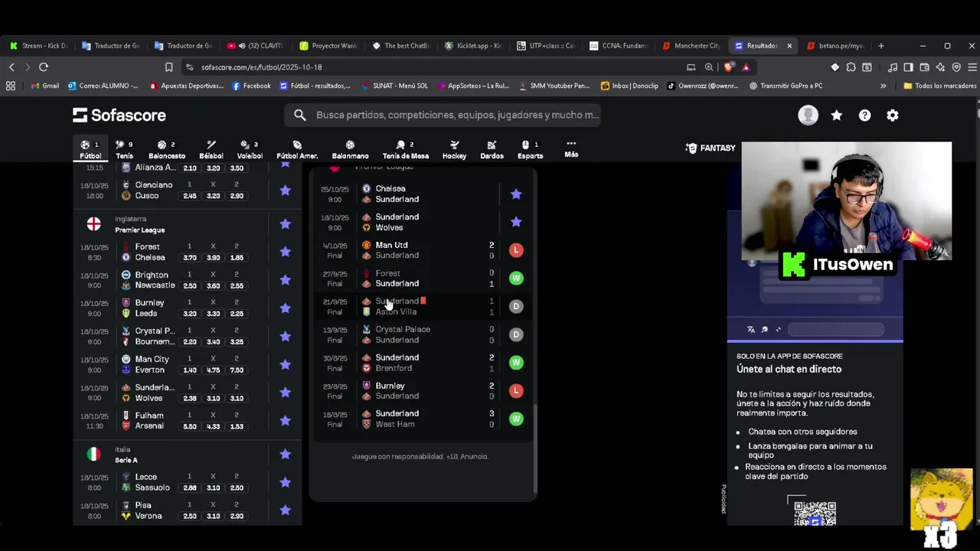Viewport: 980px width, 551px height.
Task: Toggle favorite star for Premier League header
Action: pyautogui.click(x=285, y=223)
